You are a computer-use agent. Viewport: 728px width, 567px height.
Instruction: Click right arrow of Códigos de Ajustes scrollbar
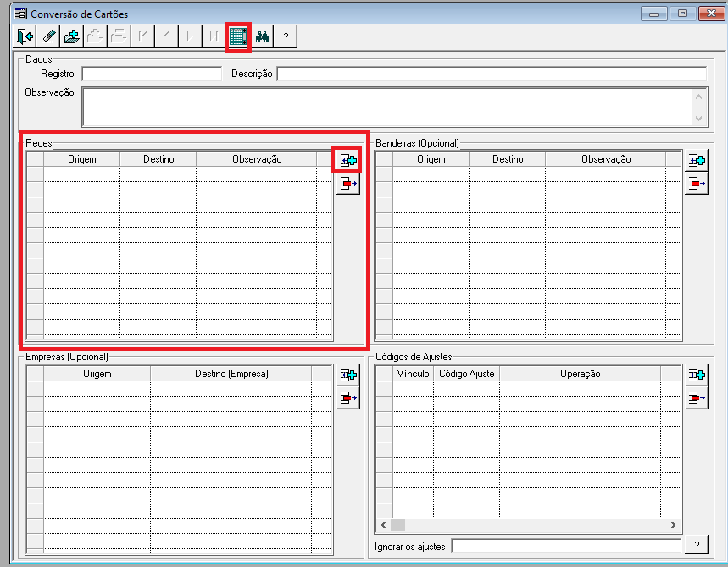674,525
